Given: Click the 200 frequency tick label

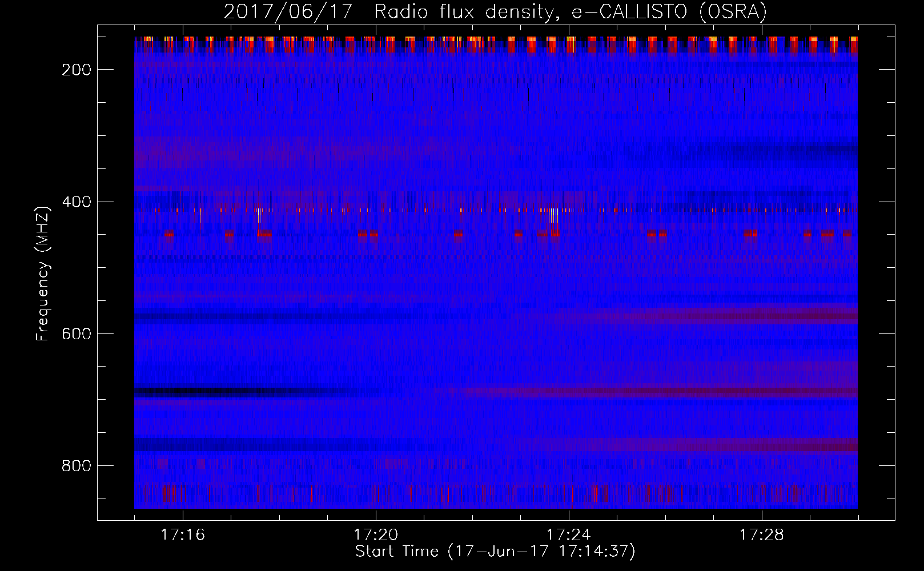Looking at the screenshot, I should pos(77,70).
